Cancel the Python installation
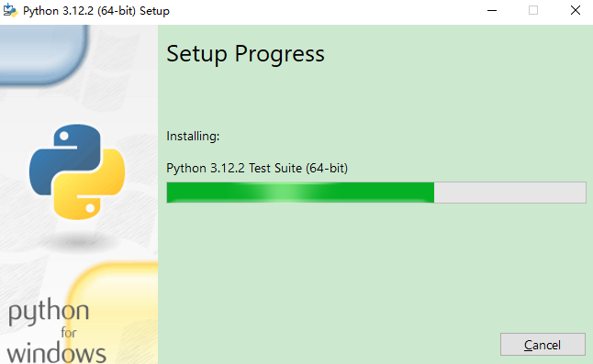 (543, 345)
